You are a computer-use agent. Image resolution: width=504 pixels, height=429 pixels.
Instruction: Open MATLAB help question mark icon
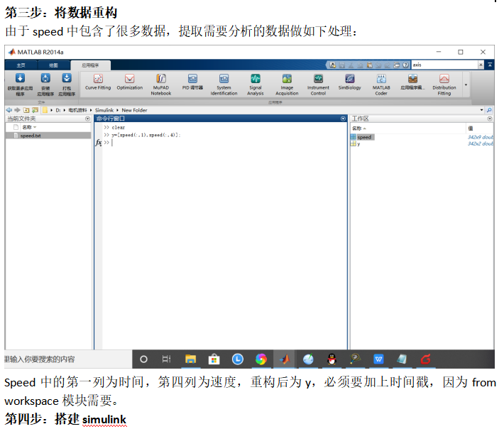pyautogui.click(x=405, y=65)
